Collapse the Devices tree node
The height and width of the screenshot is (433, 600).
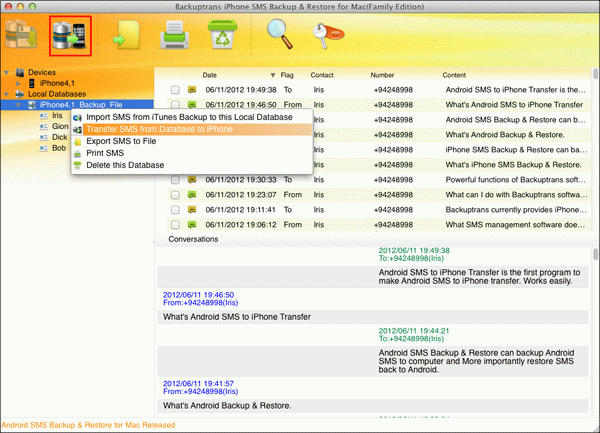pyautogui.click(x=7, y=72)
